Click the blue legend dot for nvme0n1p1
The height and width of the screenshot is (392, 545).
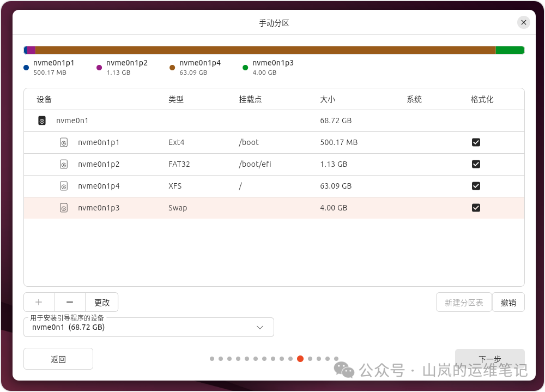pos(25,68)
